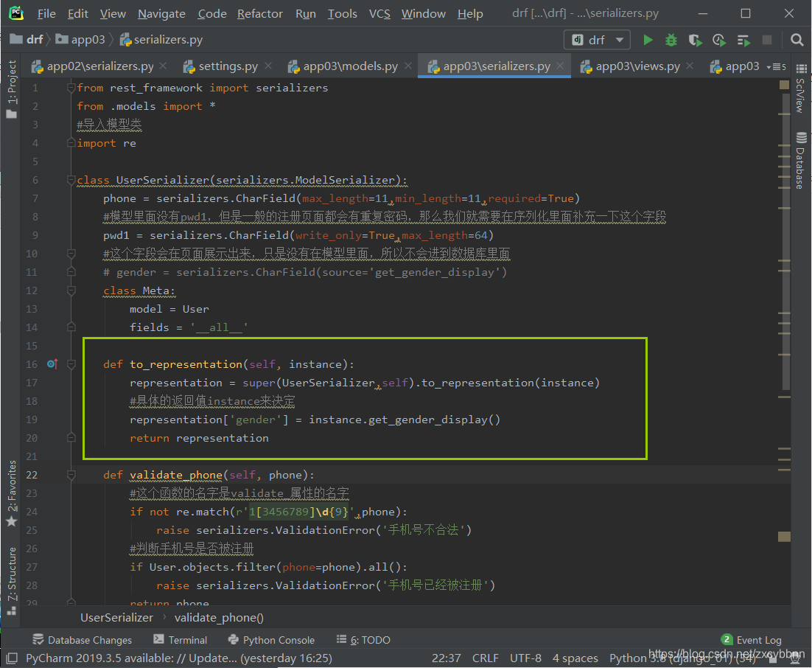812x668 pixels.
Task: Close the app03\serializers.py tab
Action: pos(560,66)
